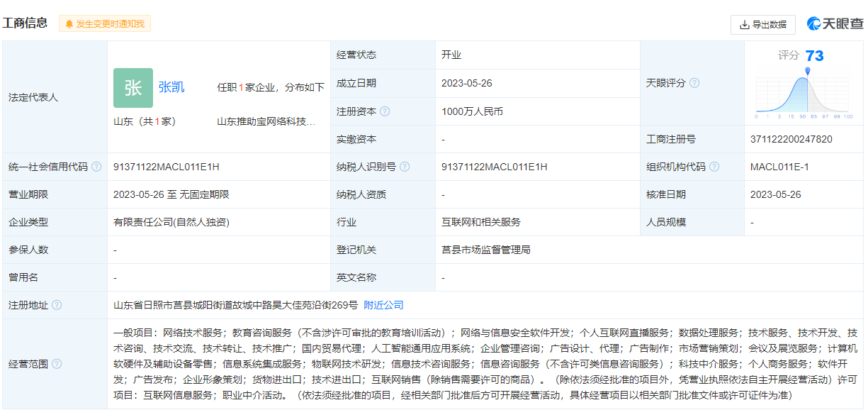Export data with 导出数据 button
The width and height of the screenshot is (868, 410).
tap(763, 24)
